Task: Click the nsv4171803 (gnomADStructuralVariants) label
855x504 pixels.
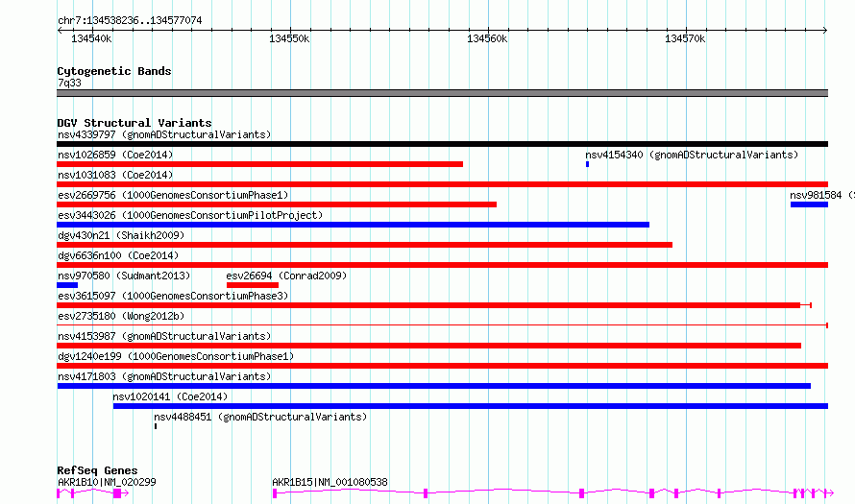Action: (x=164, y=376)
